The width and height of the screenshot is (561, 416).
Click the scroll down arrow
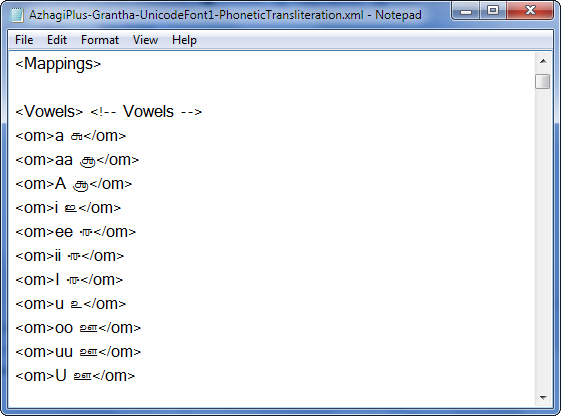tap(543, 397)
